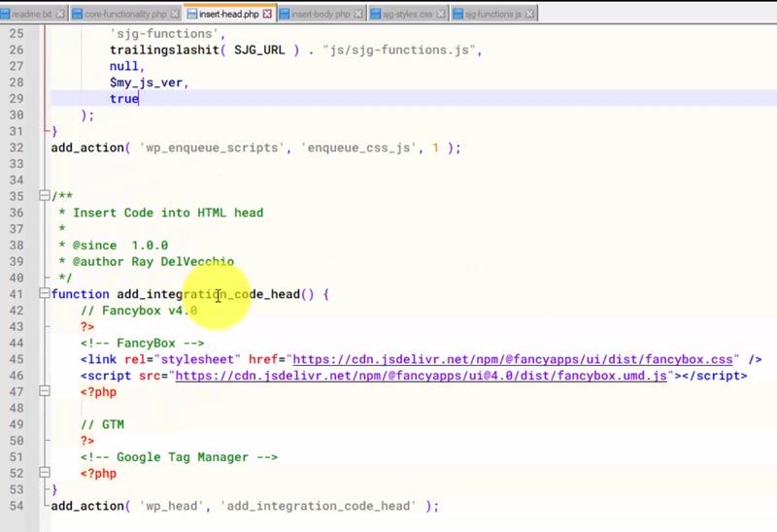
Task: Click the '<script' tag on line 46
Action: point(106,376)
